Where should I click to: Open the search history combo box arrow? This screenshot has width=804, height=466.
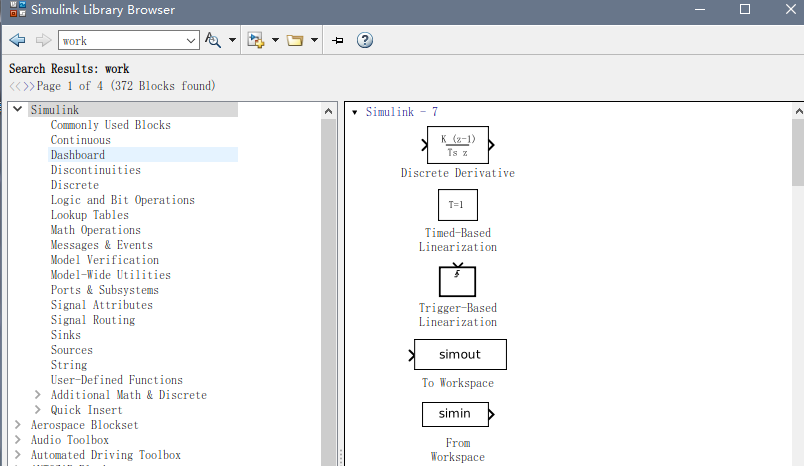[x=191, y=40]
